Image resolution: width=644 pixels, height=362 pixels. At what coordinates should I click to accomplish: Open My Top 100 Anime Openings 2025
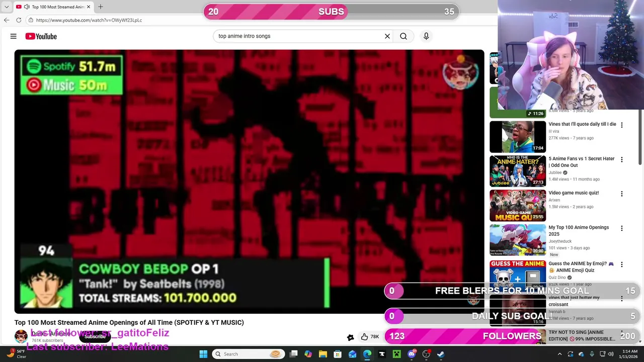click(579, 230)
